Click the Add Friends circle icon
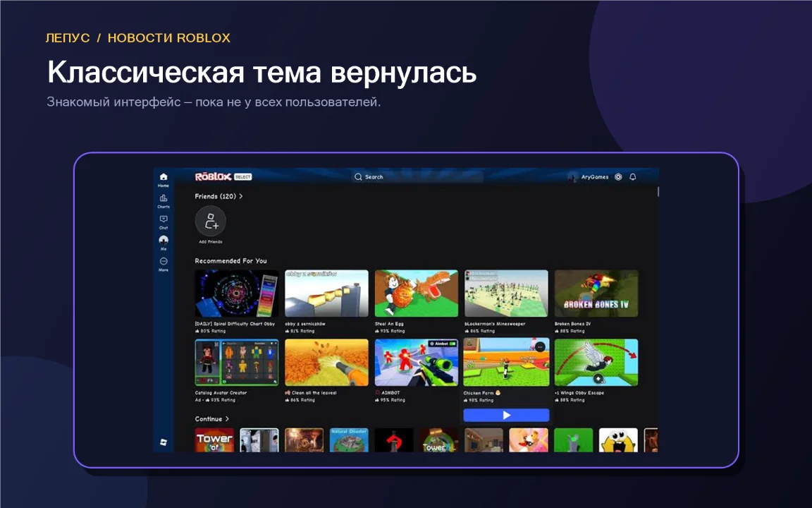The width and height of the screenshot is (812, 508). point(211,222)
